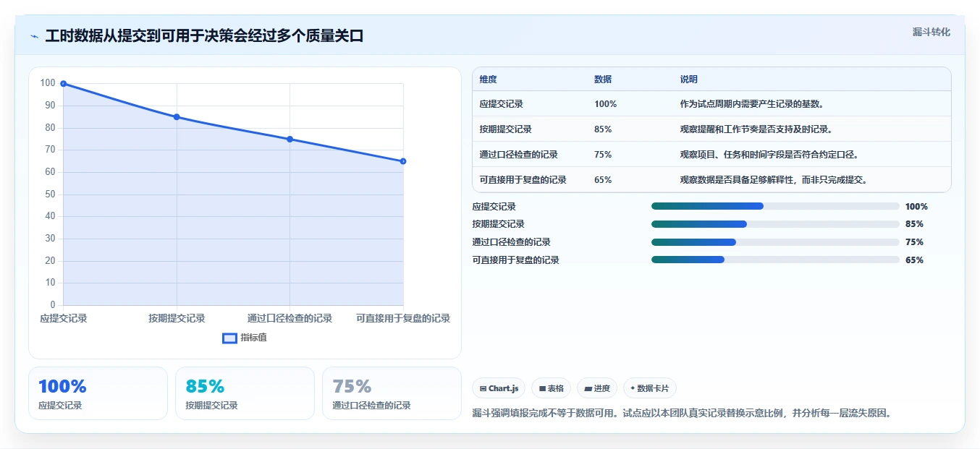Click the 100% 应提交记录 stat card
Viewport: 980px width, 449px height.
coord(98,393)
